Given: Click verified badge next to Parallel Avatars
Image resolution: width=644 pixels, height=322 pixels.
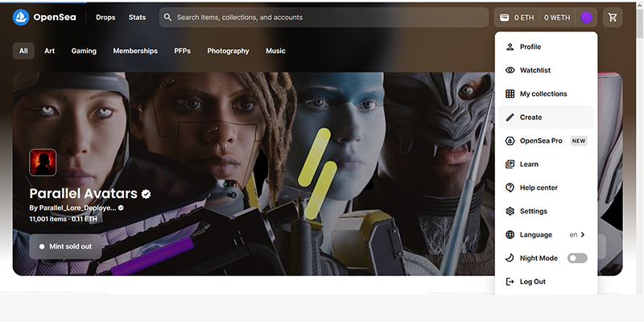Looking at the screenshot, I should pos(146,194).
